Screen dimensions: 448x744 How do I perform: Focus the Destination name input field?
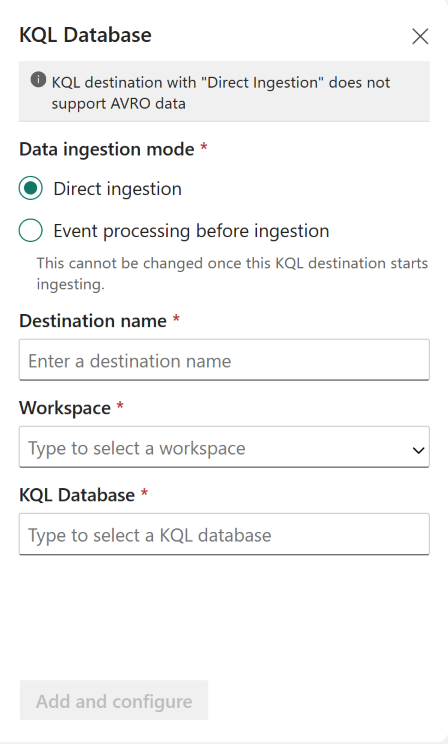pyautogui.click(x=224, y=360)
